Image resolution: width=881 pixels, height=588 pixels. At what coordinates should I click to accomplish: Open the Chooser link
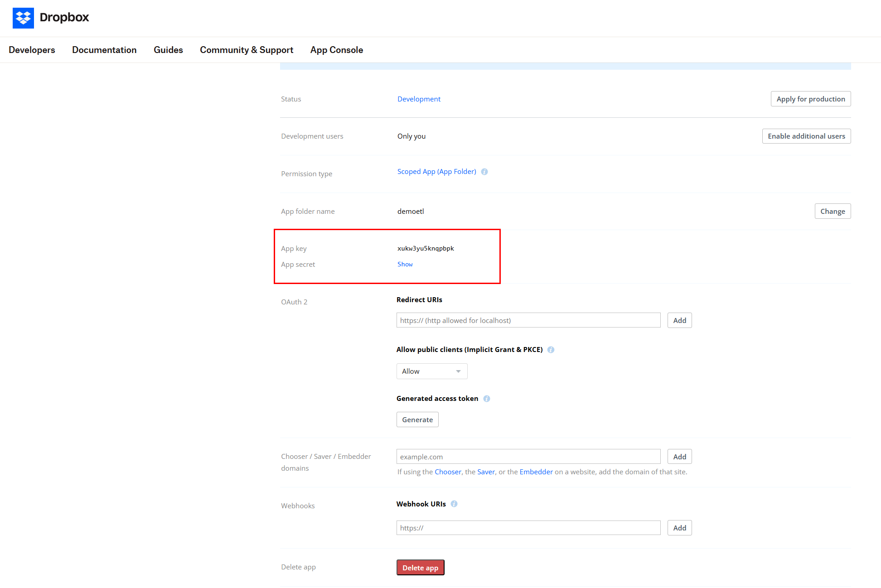point(448,472)
